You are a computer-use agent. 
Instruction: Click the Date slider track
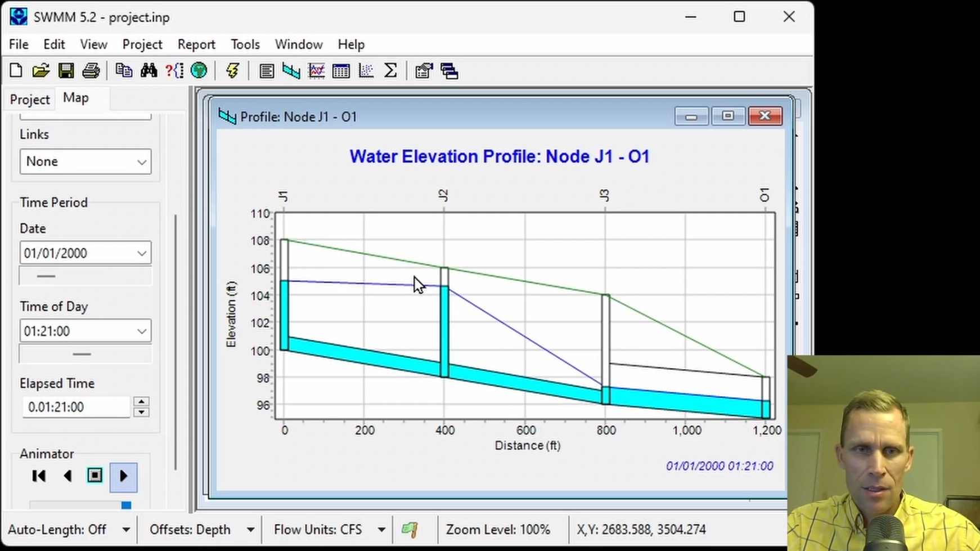pyautogui.click(x=86, y=276)
